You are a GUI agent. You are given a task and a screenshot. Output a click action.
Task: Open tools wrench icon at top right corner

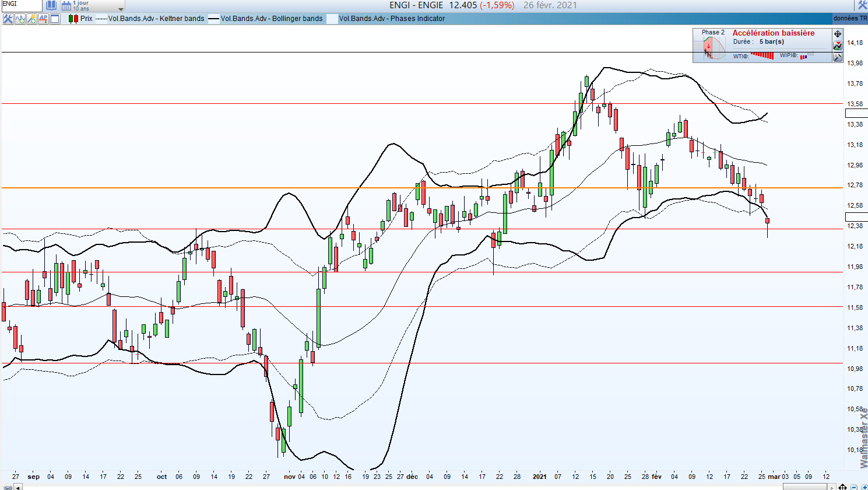(862, 5)
